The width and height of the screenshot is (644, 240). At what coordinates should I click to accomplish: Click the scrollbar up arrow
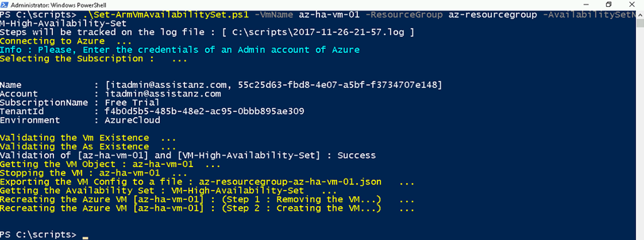tap(640, 14)
